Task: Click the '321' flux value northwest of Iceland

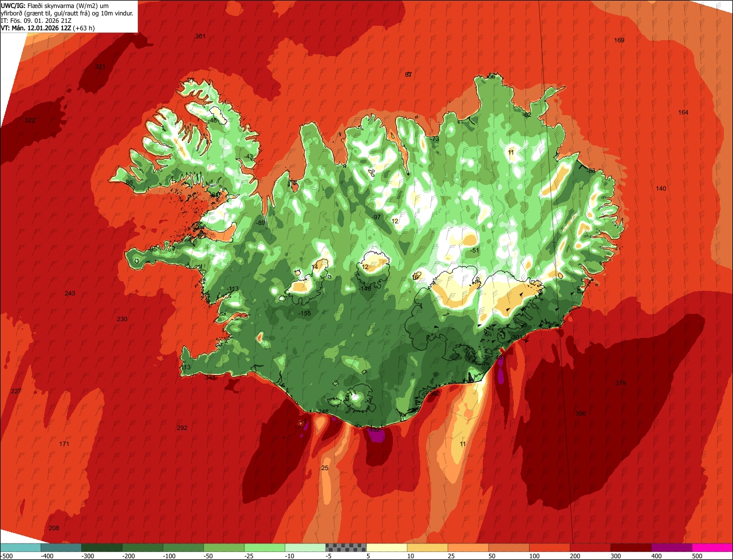Action: [100, 66]
